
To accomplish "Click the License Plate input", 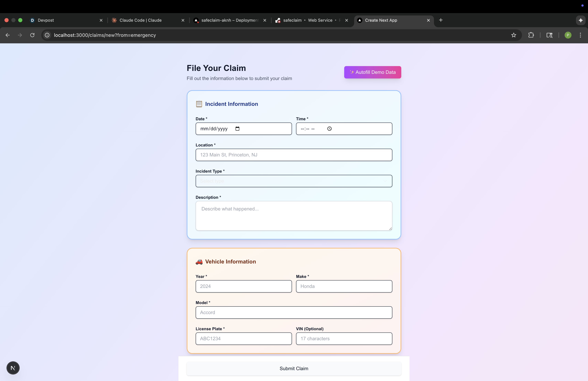I will (x=243, y=338).
